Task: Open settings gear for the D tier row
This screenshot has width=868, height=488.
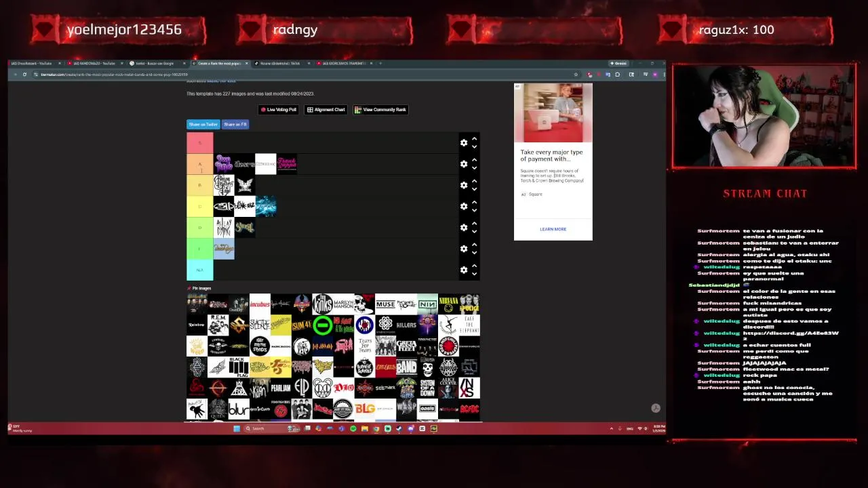Action: tap(464, 227)
